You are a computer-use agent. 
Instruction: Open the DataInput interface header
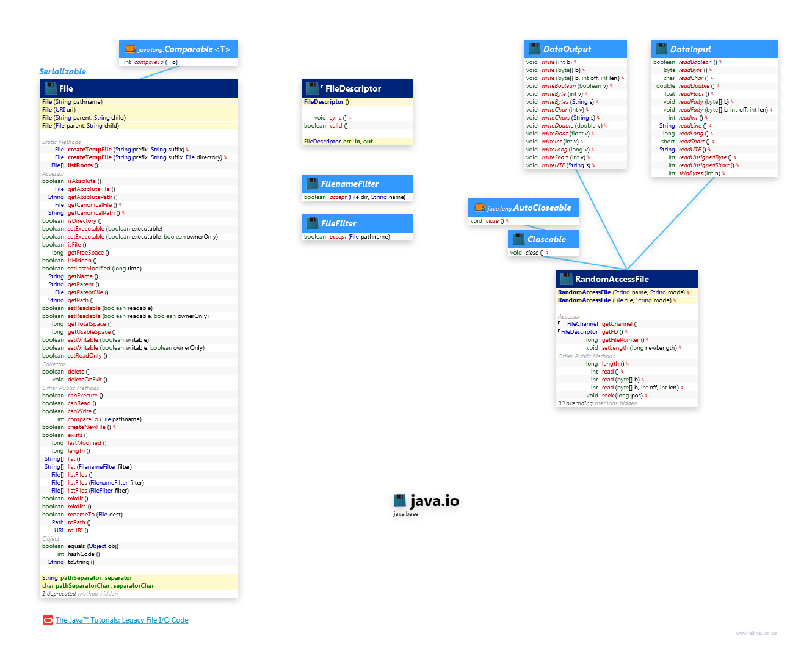tap(714, 49)
